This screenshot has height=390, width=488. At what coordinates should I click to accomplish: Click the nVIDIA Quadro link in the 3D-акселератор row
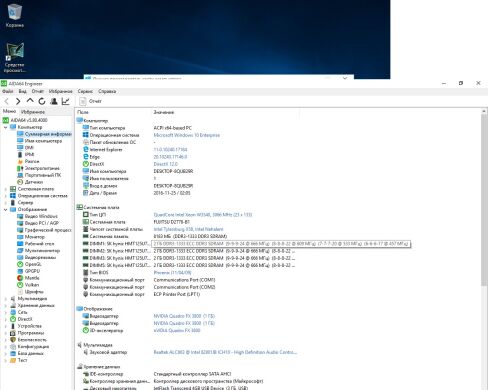point(177,331)
